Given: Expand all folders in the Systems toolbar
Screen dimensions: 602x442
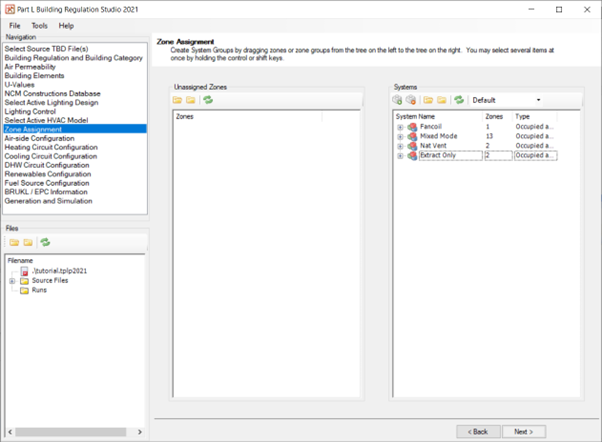Looking at the screenshot, I should tap(428, 100).
